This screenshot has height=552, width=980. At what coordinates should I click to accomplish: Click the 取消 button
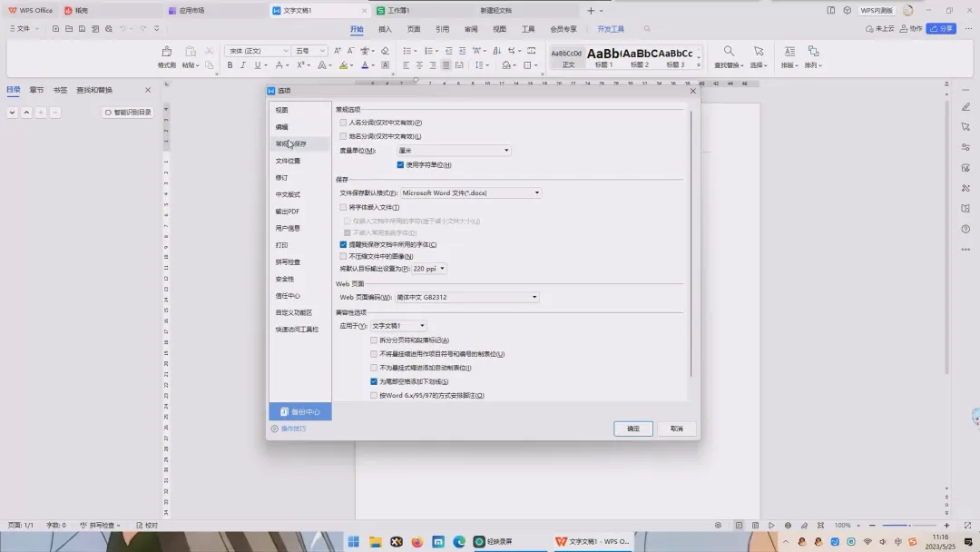677,429
